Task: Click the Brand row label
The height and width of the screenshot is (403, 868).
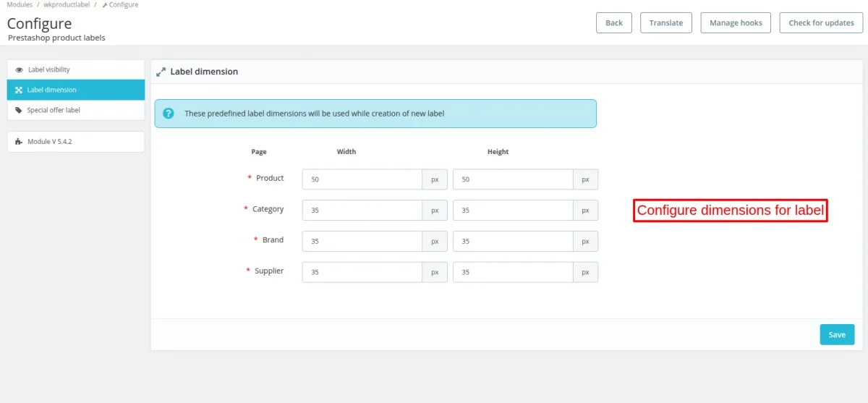Action: 273,239
